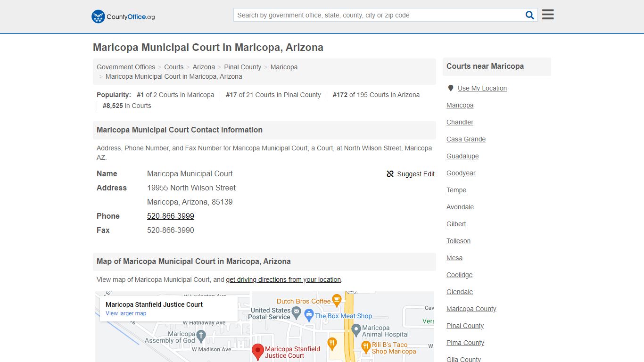
Task: Open Government Offices breadcrumb
Action: tap(126, 67)
